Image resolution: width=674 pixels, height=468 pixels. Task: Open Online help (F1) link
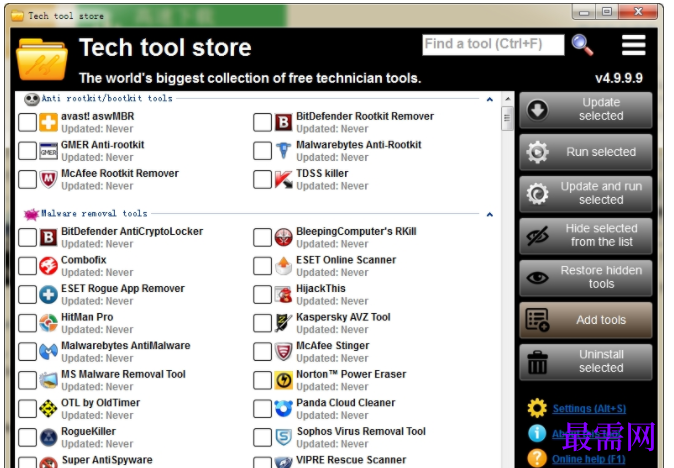(x=588, y=459)
